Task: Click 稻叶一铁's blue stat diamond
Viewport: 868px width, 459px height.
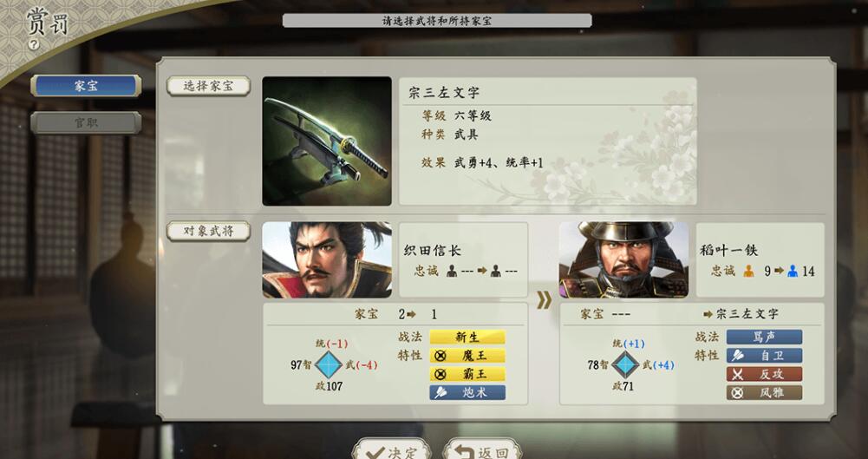Action: (625, 365)
